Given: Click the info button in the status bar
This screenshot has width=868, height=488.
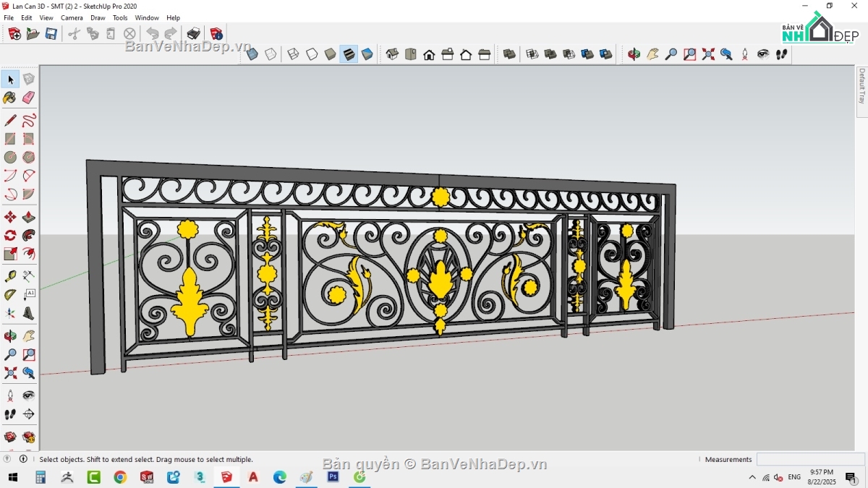Looking at the screenshot, I should click(24, 458).
